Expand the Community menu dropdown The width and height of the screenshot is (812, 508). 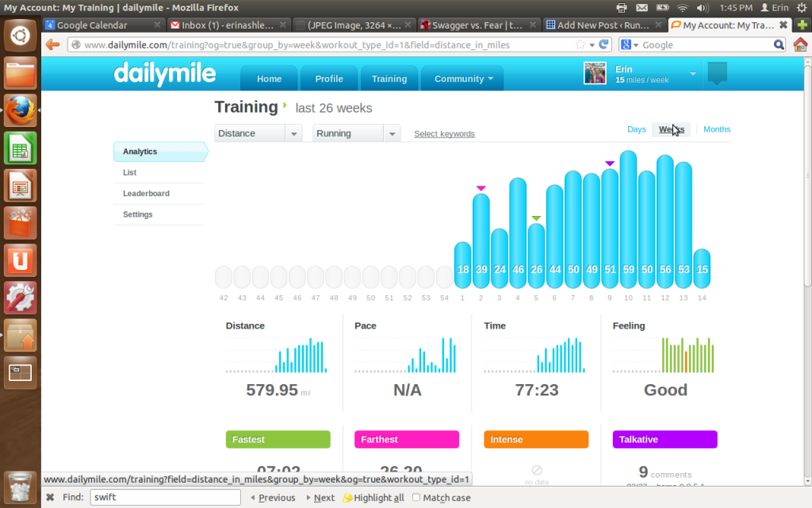tap(462, 79)
